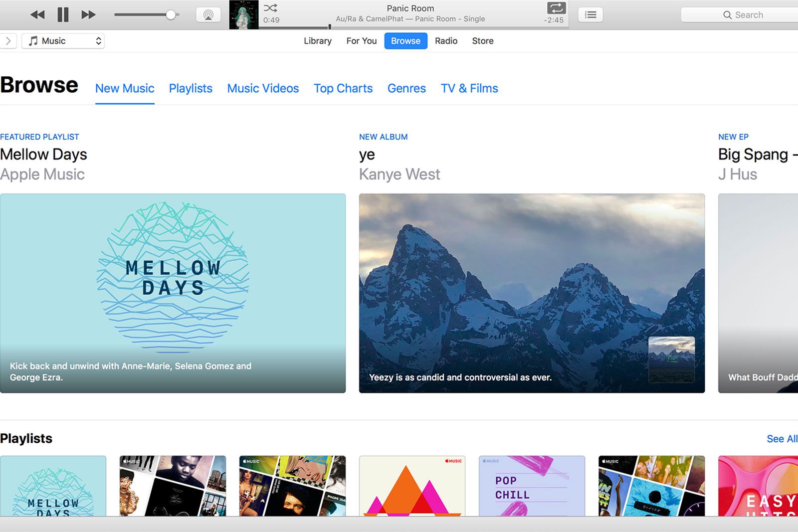The width and height of the screenshot is (798, 532).
Task: Click the Mellow Days title text
Action: (x=43, y=155)
